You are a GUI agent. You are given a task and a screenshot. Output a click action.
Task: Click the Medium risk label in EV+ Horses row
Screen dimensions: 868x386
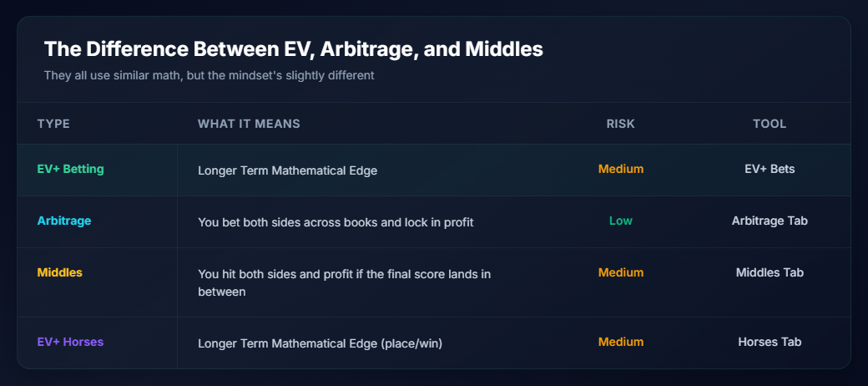(x=620, y=342)
